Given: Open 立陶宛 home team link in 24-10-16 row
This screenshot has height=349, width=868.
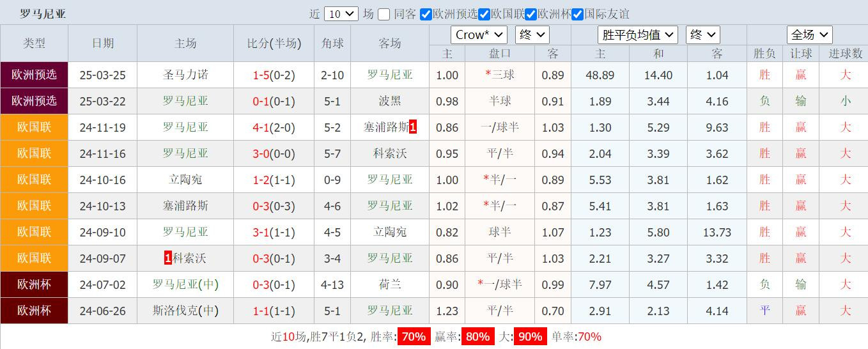Looking at the screenshot, I should pyautogui.click(x=185, y=180).
